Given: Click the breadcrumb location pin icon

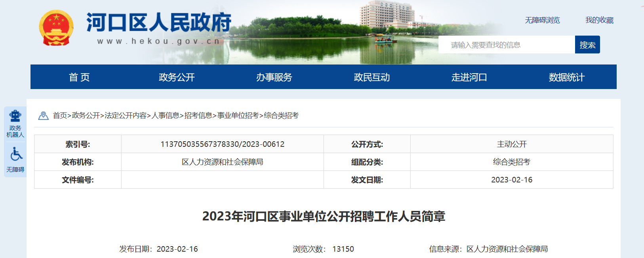Looking at the screenshot, I should [x=43, y=116].
